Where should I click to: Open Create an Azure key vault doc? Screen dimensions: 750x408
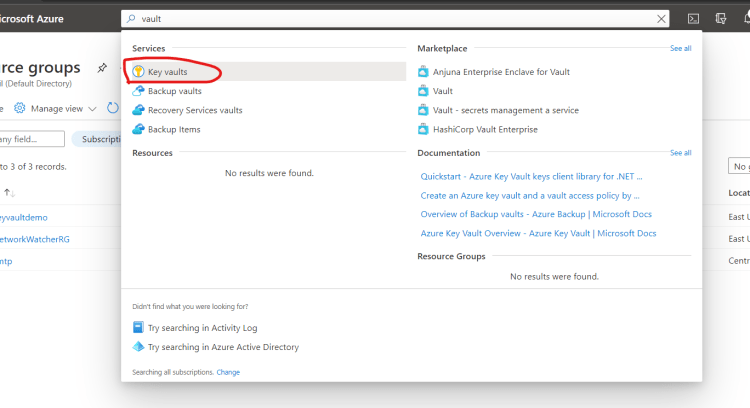coord(529,196)
